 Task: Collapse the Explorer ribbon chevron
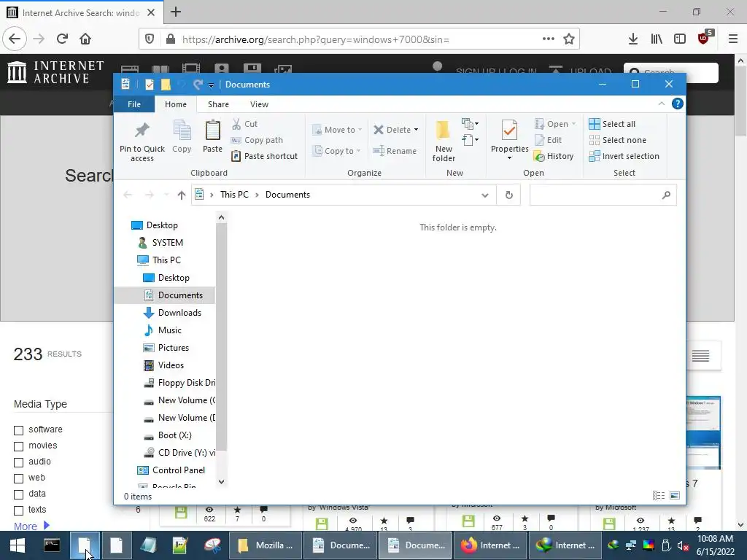click(661, 104)
